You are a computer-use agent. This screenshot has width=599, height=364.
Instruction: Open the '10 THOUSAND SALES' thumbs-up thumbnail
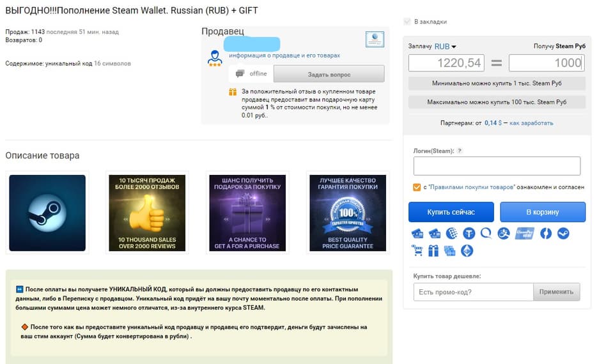147,213
